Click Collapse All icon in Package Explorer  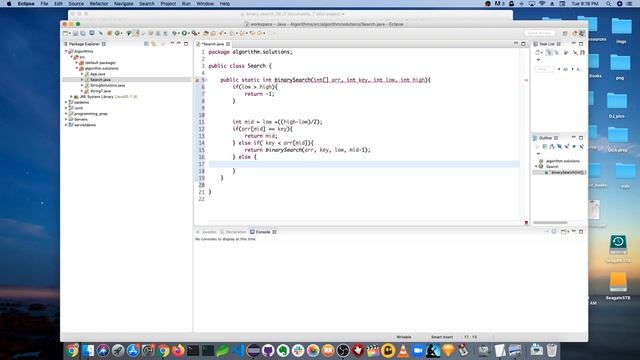(x=146, y=44)
